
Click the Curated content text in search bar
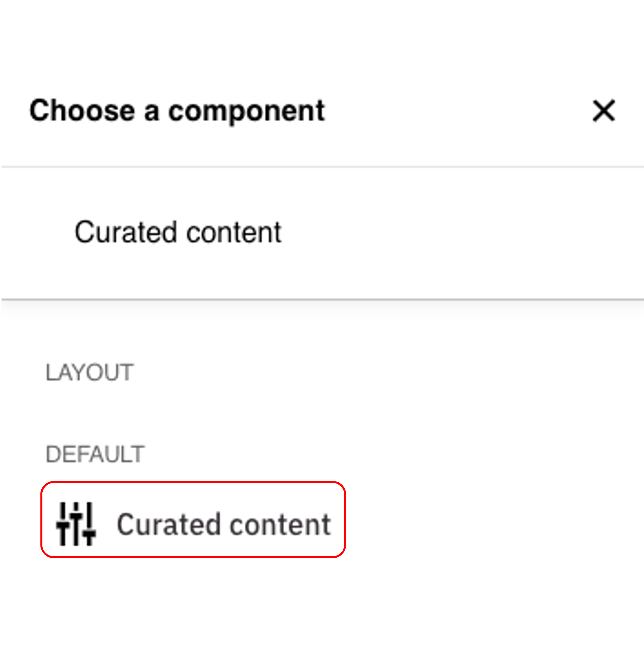point(178,232)
